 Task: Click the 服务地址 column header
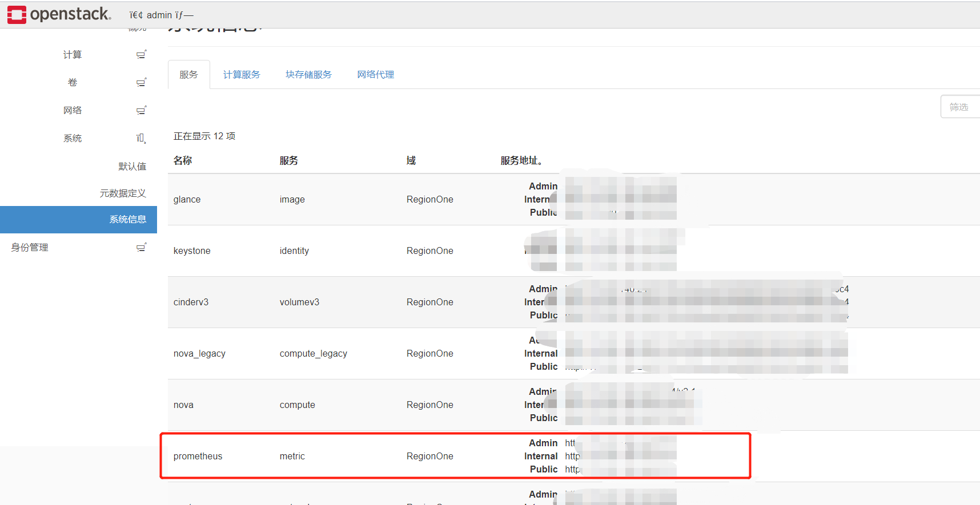click(x=521, y=161)
